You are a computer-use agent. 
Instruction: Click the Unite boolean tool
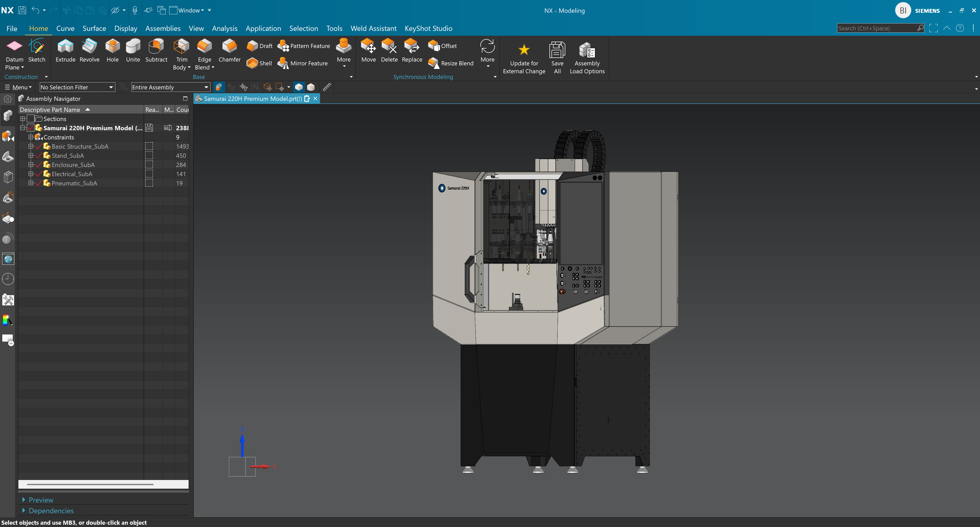(133, 50)
